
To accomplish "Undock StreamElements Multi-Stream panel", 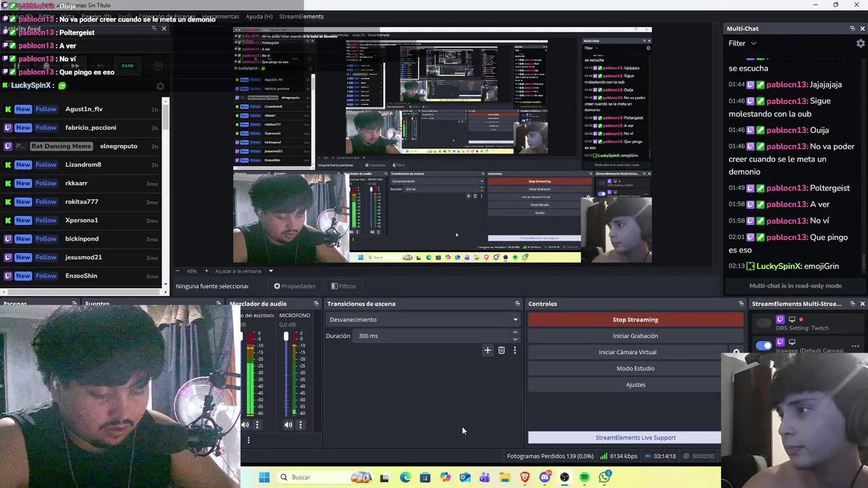I will click(852, 304).
